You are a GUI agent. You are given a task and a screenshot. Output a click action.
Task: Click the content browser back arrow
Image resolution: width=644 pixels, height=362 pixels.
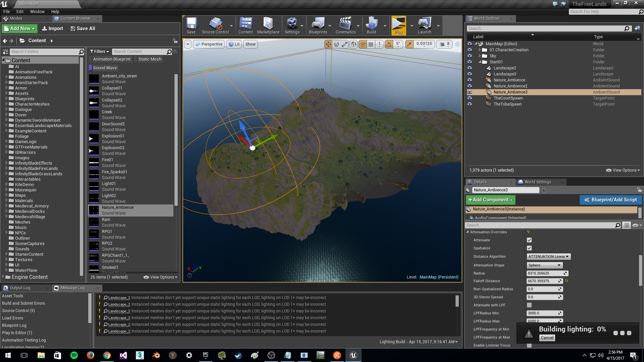coord(5,41)
